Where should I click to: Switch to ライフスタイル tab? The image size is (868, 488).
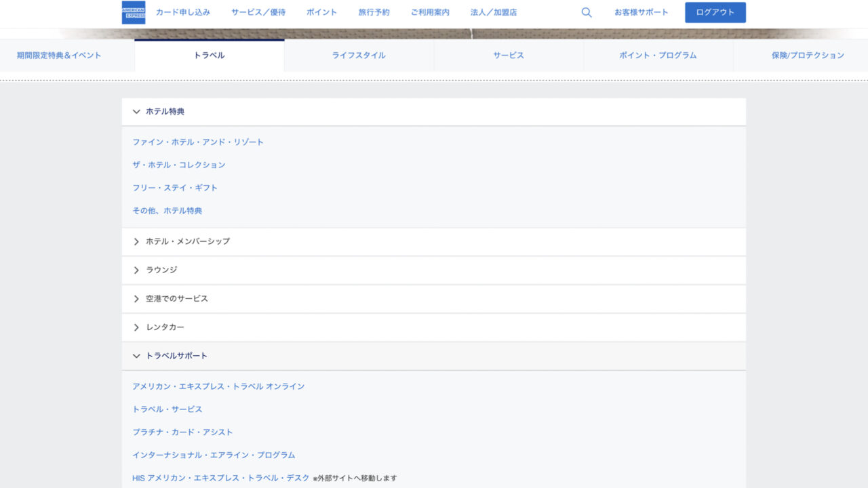click(x=359, y=56)
